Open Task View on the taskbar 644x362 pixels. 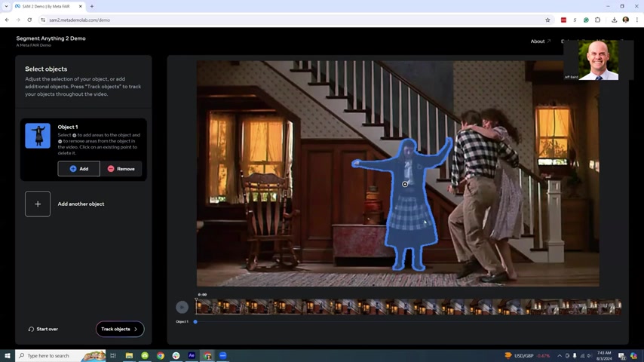113,356
